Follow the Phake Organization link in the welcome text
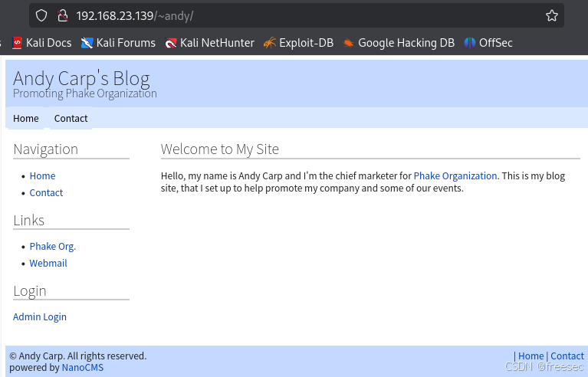 pos(455,175)
